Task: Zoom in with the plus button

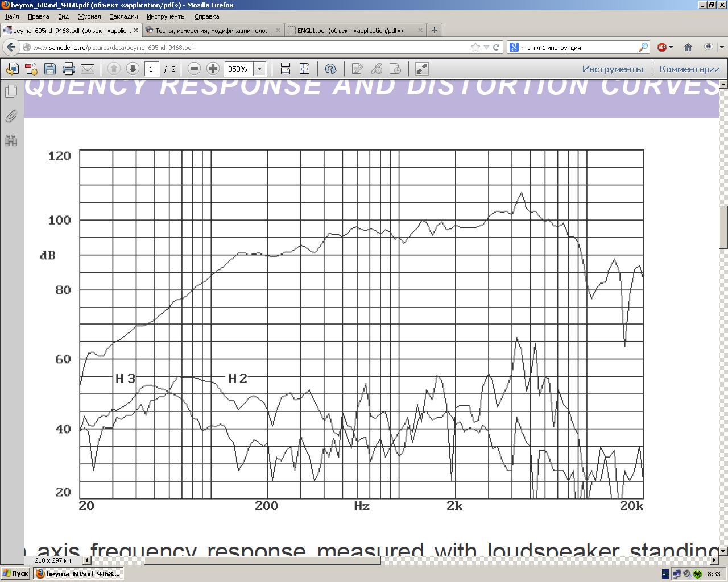Action: [x=213, y=69]
